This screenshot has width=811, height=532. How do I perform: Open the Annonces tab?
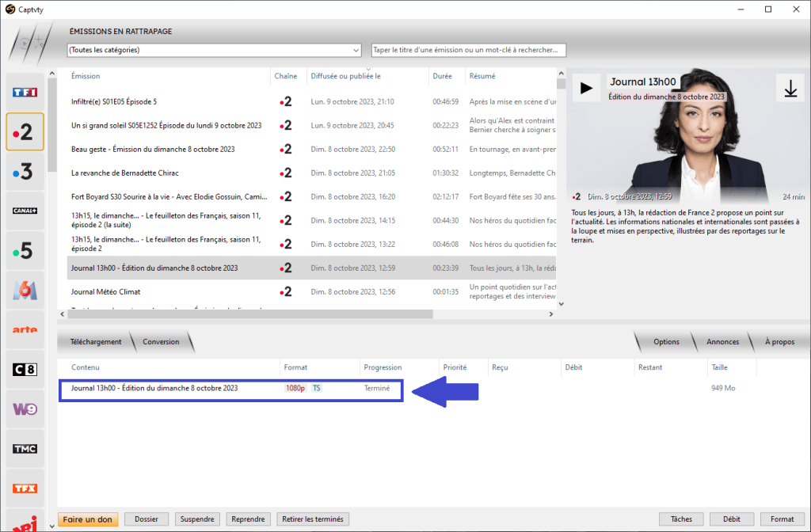(722, 342)
